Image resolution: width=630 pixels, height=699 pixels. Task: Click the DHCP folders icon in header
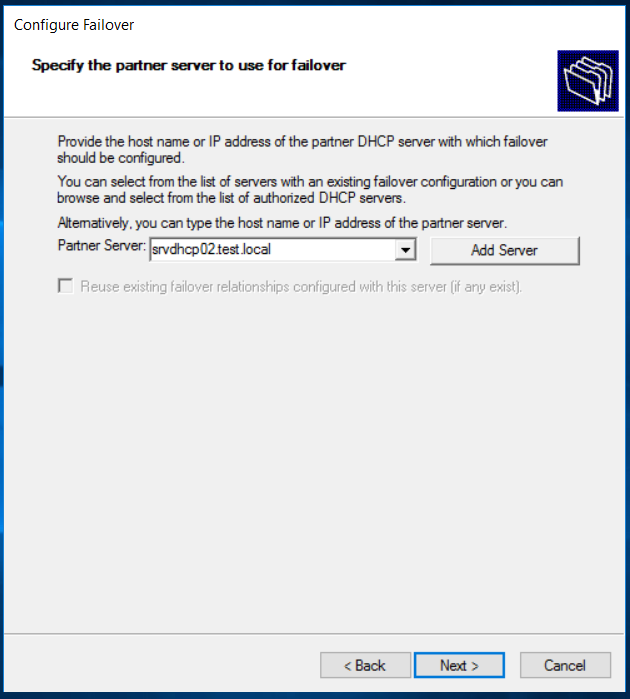click(588, 81)
